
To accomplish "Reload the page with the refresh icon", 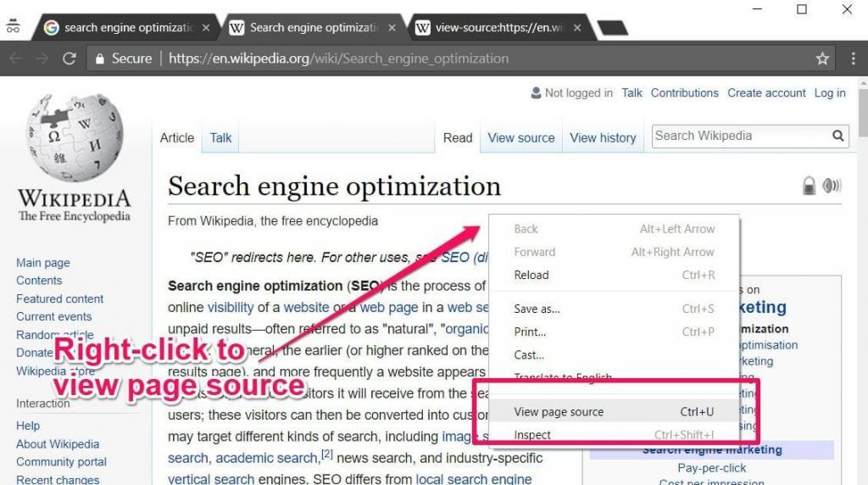I will pos(70,59).
